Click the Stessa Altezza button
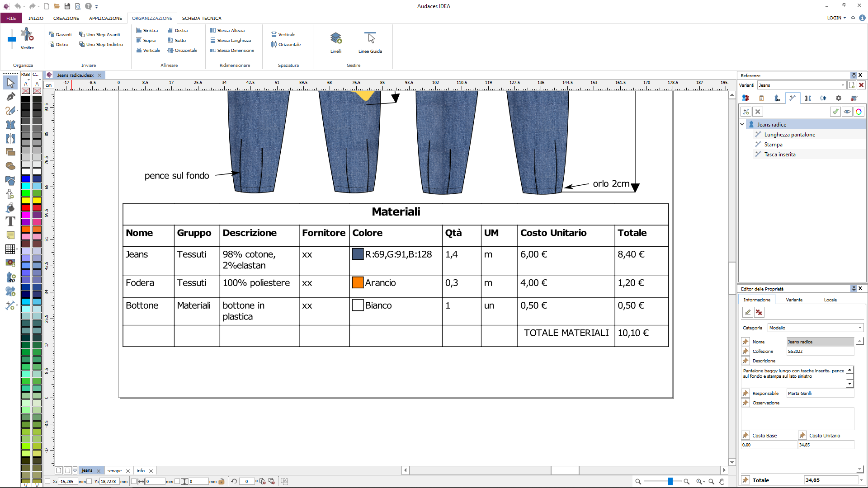 [227, 30]
